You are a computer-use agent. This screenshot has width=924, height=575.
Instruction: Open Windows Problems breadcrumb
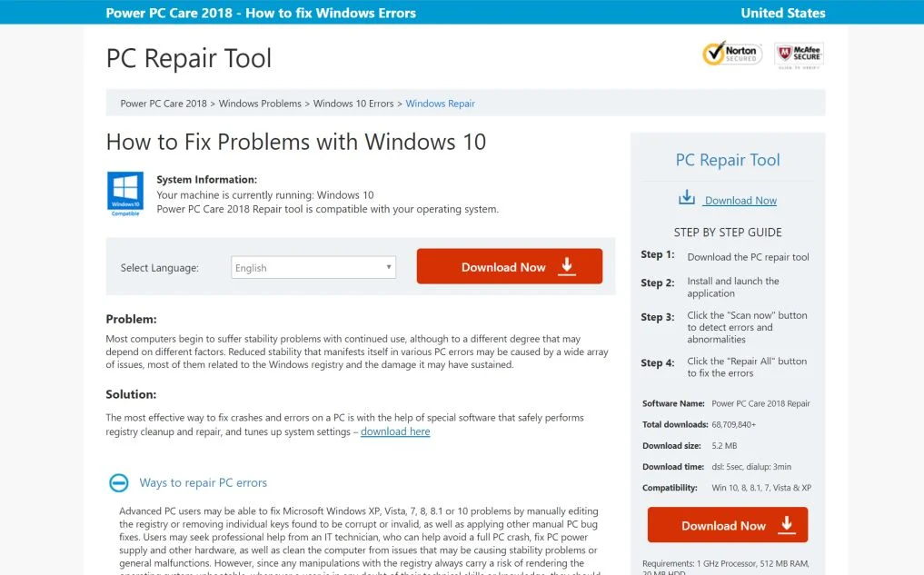tap(260, 104)
